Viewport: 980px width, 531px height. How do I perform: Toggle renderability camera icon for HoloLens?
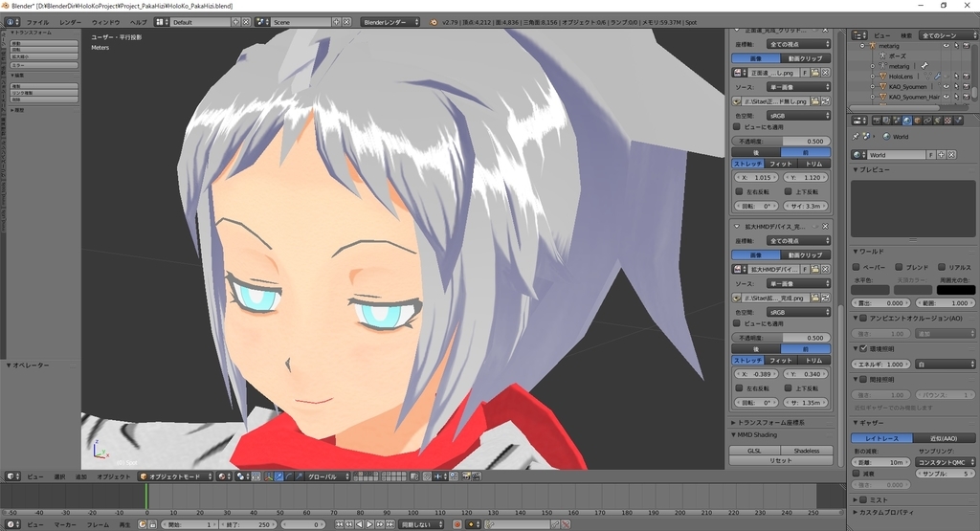(967, 77)
